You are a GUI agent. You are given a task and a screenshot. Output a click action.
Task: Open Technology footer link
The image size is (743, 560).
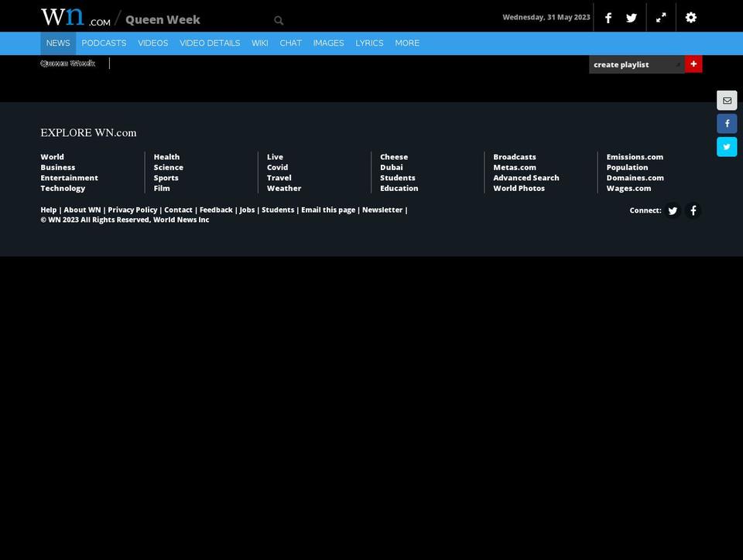pyautogui.click(x=63, y=188)
